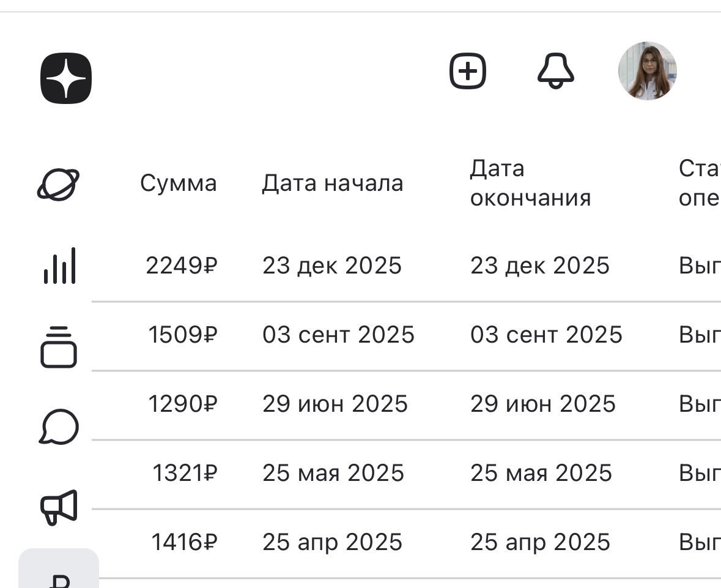Click the jar savings icon in sidebar

[59, 346]
